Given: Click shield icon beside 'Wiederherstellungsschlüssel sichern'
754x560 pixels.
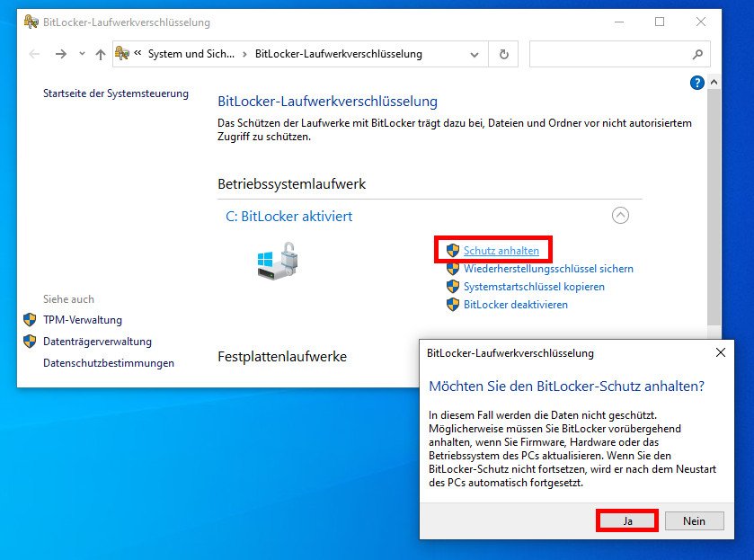Looking at the screenshot, I should [453, 269].
